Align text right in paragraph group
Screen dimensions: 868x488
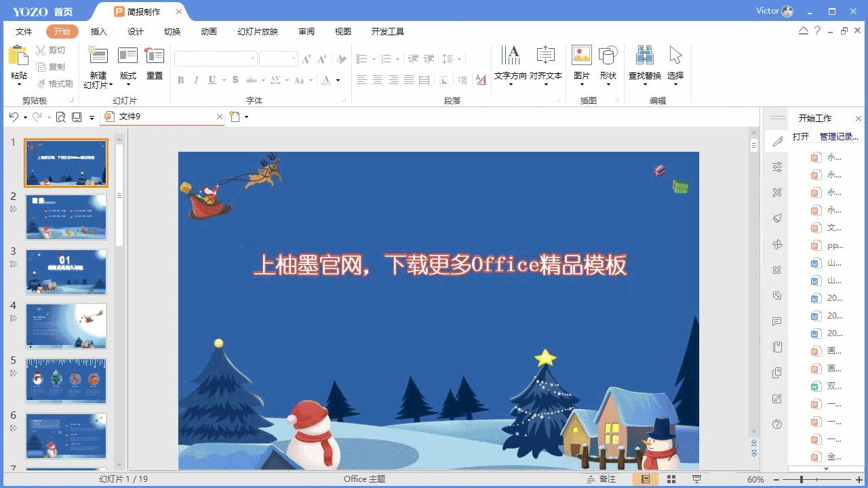[393, 80]
